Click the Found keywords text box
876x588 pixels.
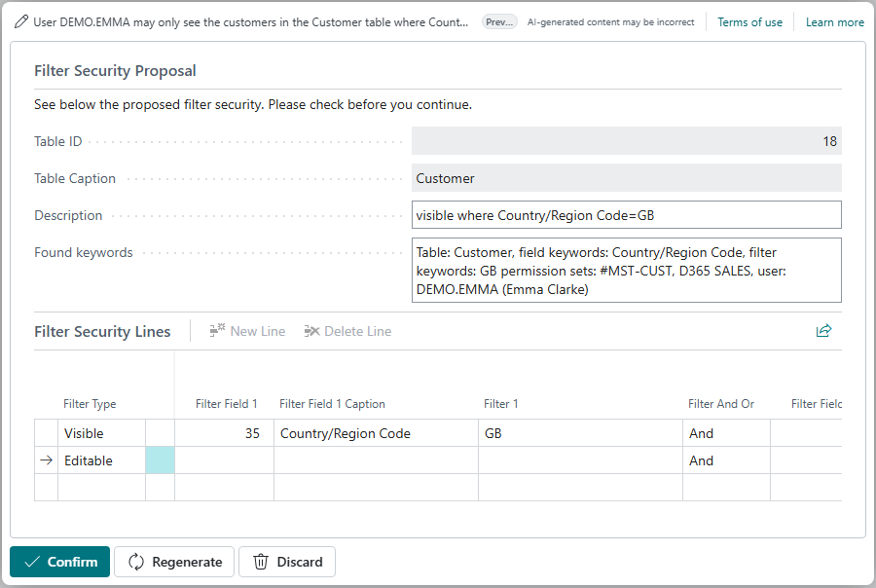(626, 271)
